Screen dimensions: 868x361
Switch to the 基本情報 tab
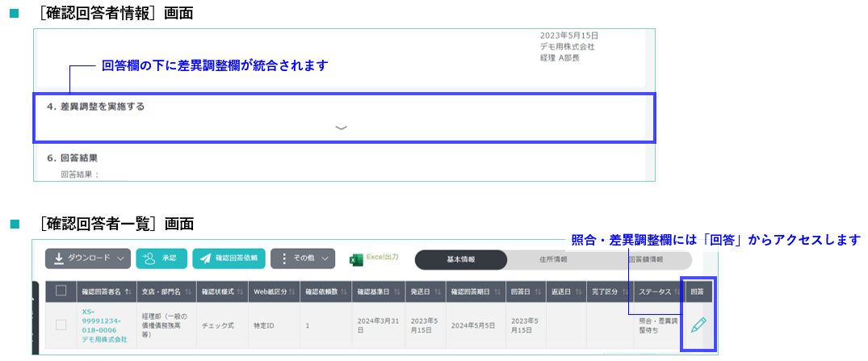click(461, 259)
